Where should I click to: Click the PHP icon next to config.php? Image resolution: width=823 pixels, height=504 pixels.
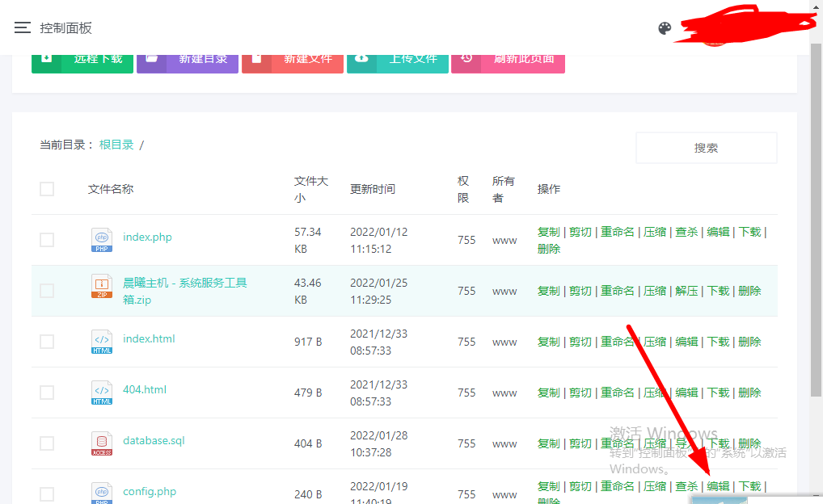[x=102, y=493]
